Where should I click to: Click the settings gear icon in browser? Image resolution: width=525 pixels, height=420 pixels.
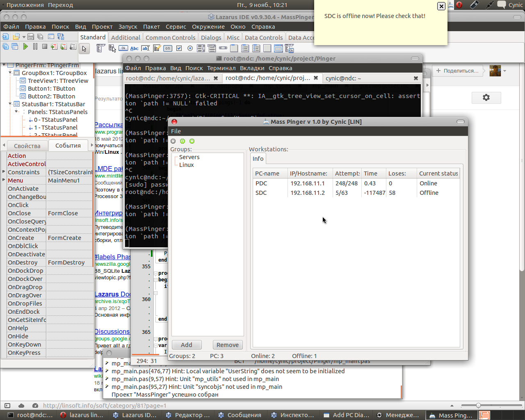tap(486, 98)
